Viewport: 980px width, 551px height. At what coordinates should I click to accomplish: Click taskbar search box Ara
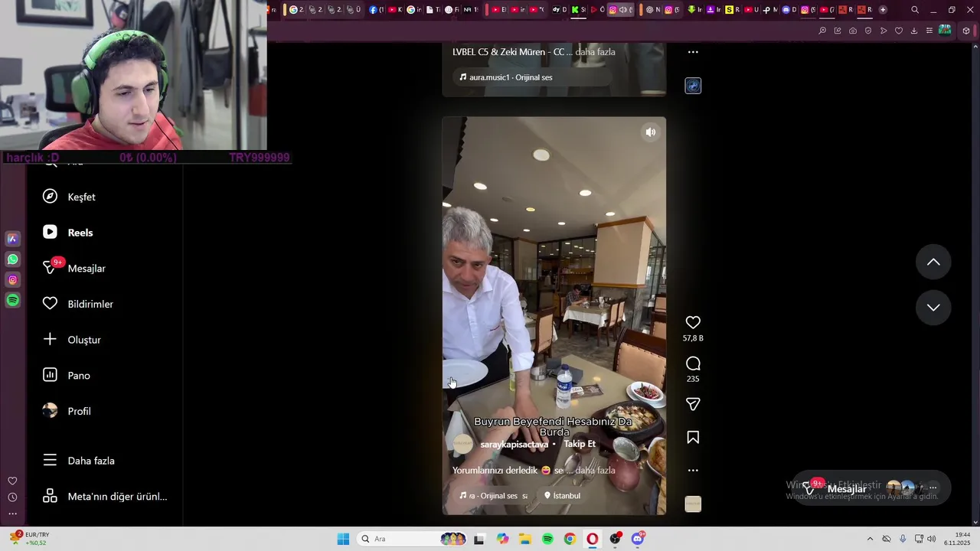(x=412, y=539)
